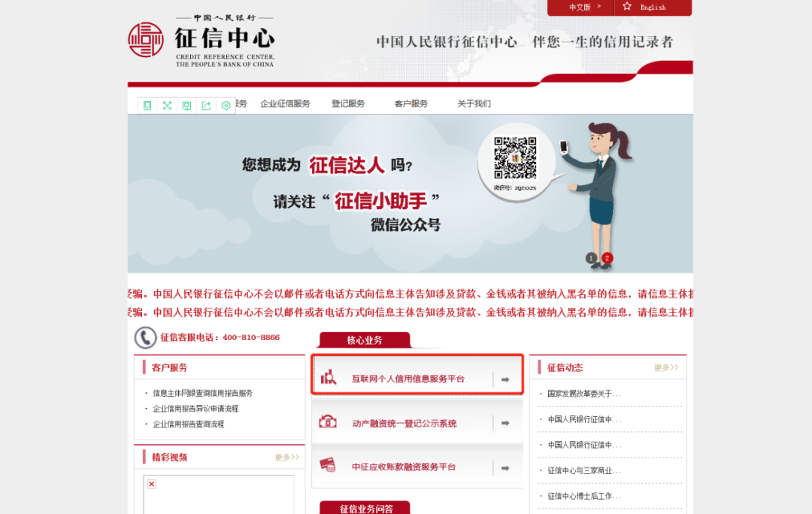Click the telephone icon beside 征信客服电话
The height and width of the screenshot is (514, 812).
(x=146, y=338)
